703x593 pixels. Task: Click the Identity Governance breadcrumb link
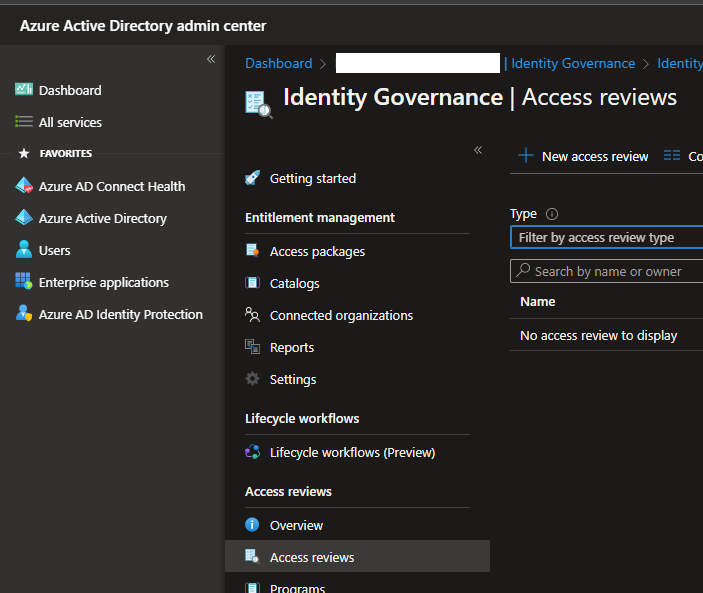tap(572, 63)
